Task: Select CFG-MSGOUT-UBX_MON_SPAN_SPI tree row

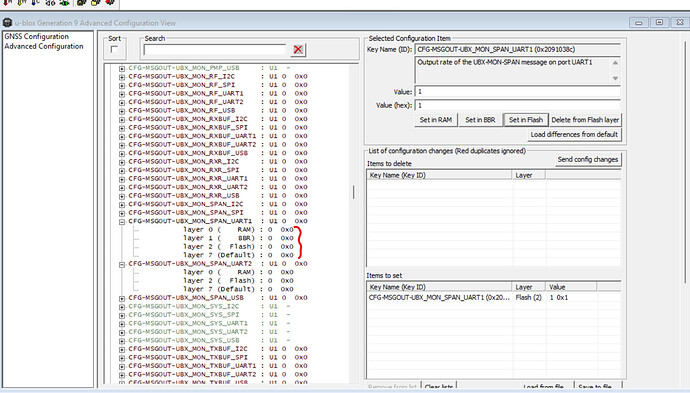Action: point(218,213)
